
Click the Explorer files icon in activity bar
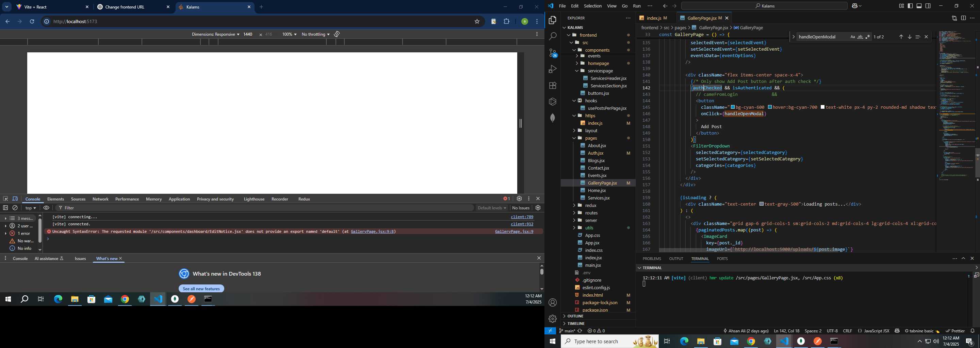click(552, 20)
